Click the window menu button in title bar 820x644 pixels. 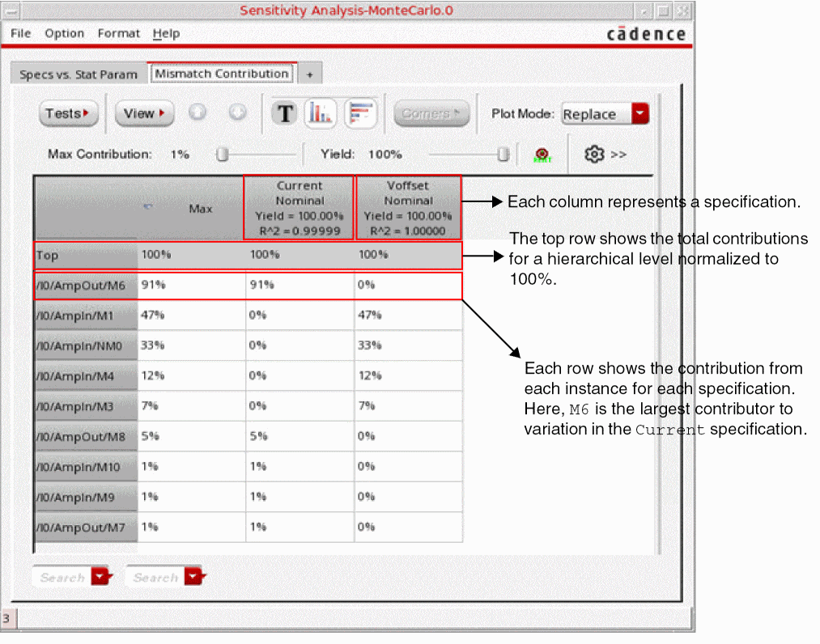coord(11,11)
